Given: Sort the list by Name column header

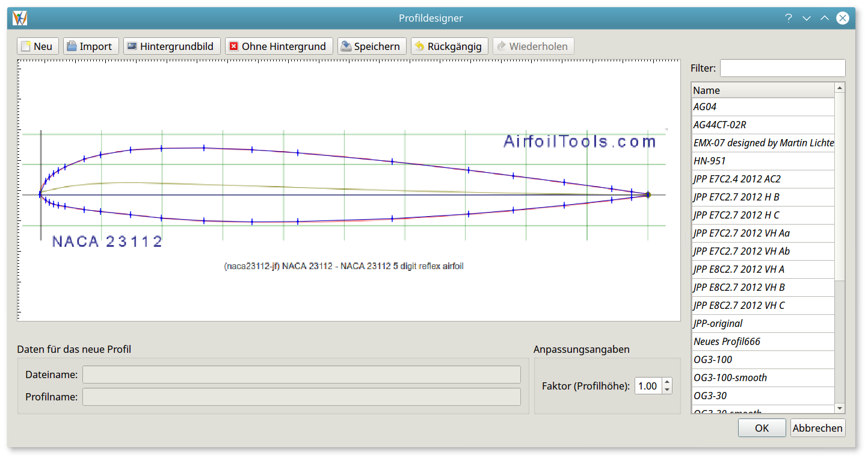Looking at the screenshot, I should pyautogui.click(x=762, y=90).
